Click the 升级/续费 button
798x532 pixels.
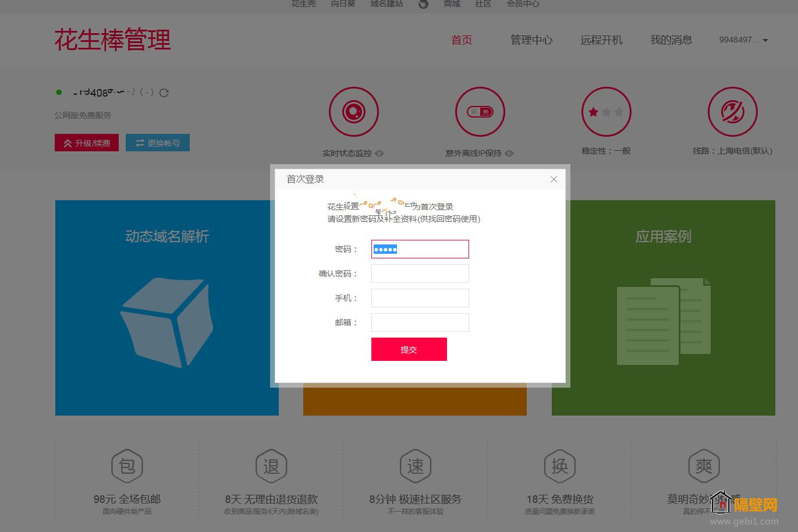click(x=87, y=143)
